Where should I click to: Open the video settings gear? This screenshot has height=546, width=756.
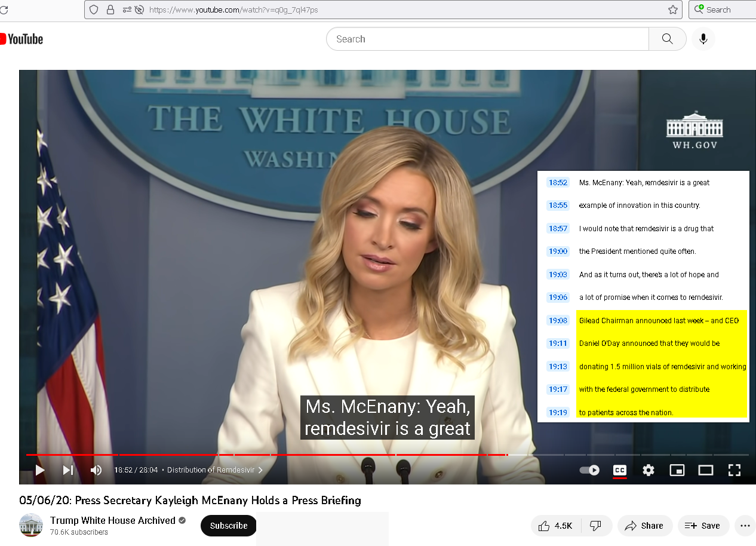tap(649, 470)
